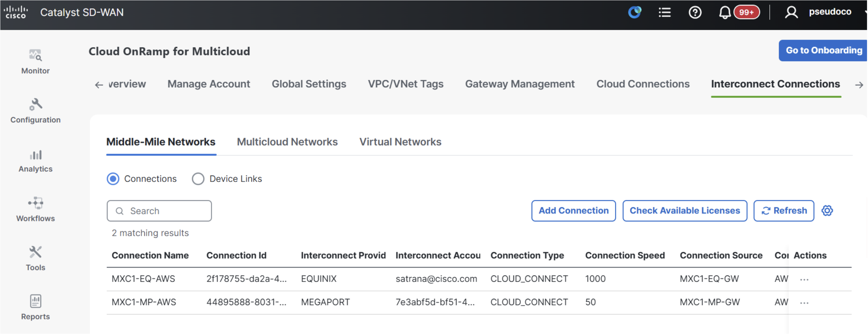The width and height of the screenshot is (868, 335).
Task: Open the Tools sidebar icon
Action: click(x=35, y=253)
